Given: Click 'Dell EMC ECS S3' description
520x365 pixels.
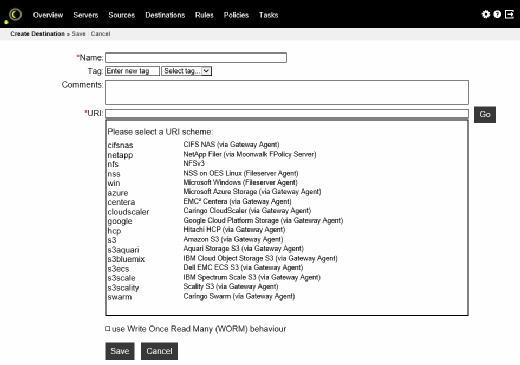Looking at the screenshot, I should pos(243,268).
